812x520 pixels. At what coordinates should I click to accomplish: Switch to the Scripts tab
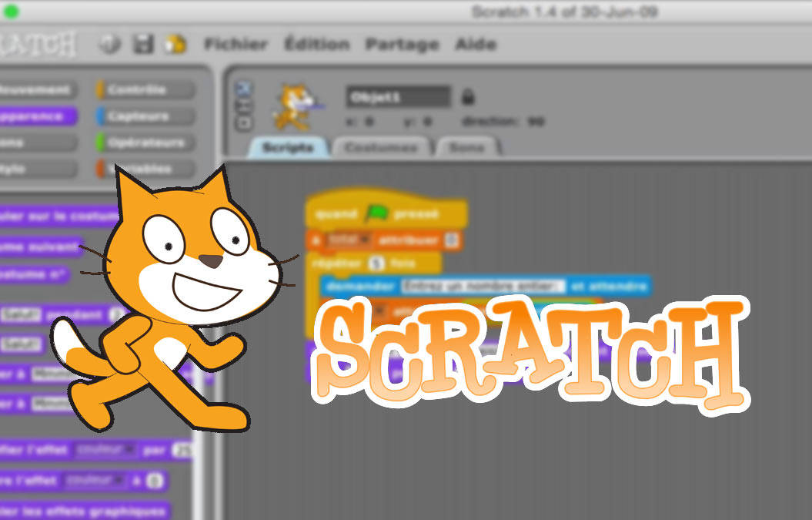click(288, 148)
